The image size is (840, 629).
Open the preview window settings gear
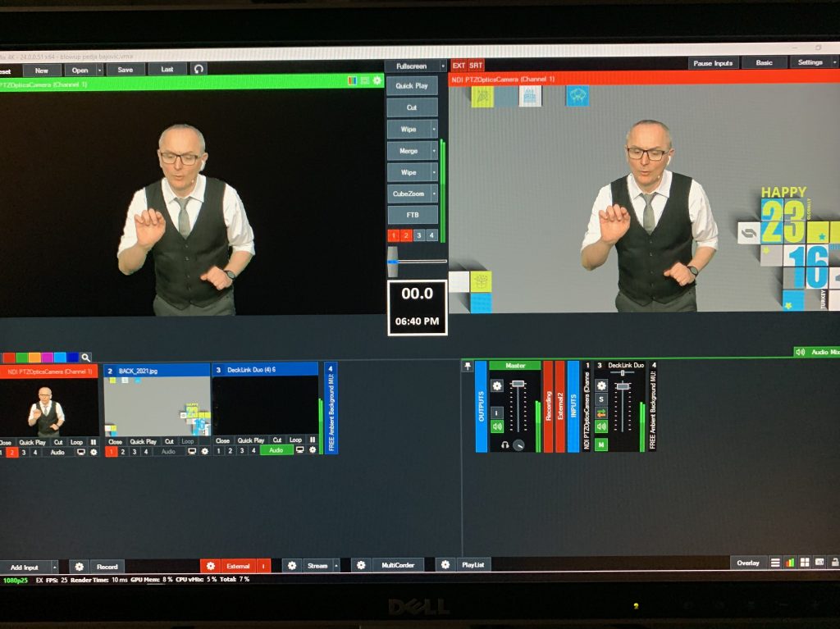tap(377, 80)
